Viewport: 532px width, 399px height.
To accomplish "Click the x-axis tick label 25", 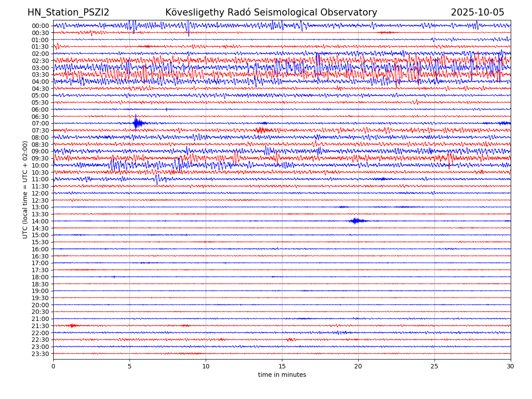I will [x=434, y=367].
